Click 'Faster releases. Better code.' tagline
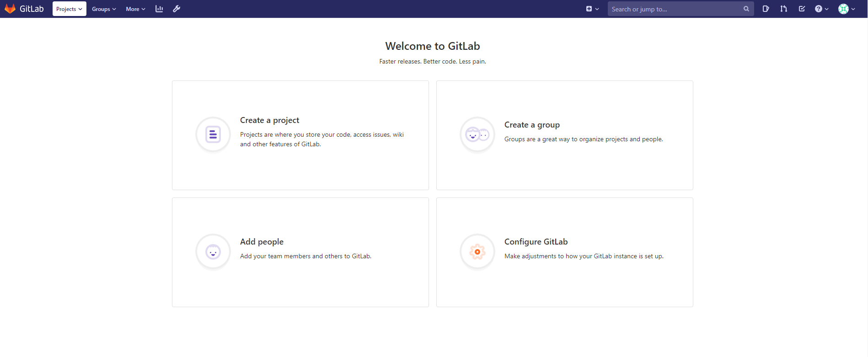This screenshot has width=868, height=357. [x=433, y=61]
